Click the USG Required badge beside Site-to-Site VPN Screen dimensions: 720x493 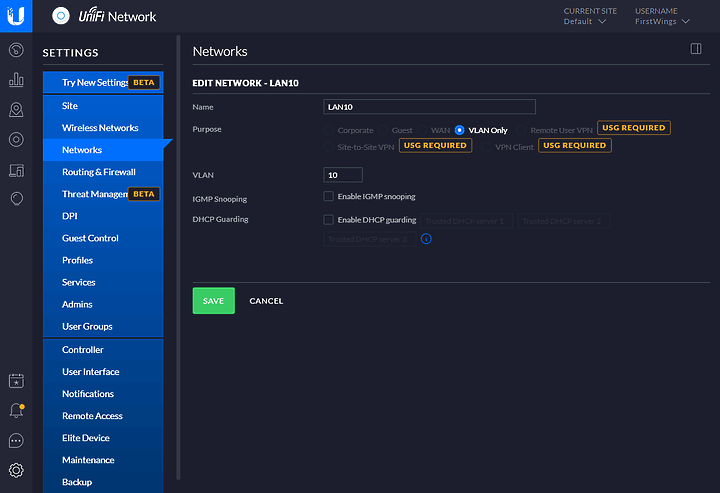(x=435, y=145)
